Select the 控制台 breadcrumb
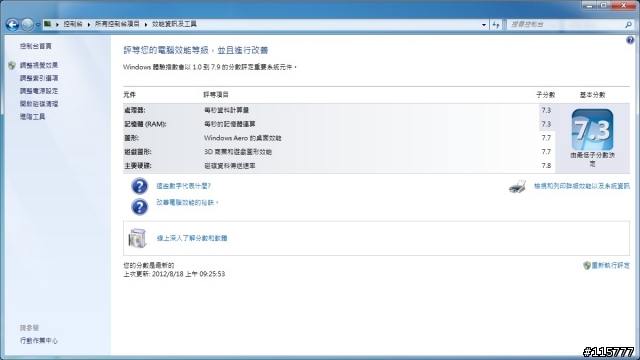 pyautogui.click(x=73, y=24)
